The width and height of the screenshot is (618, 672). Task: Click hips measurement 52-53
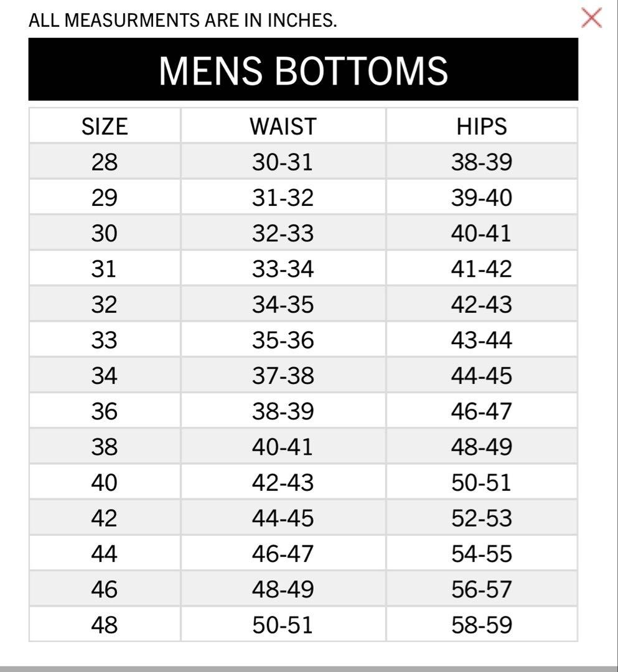pos(482,518)
